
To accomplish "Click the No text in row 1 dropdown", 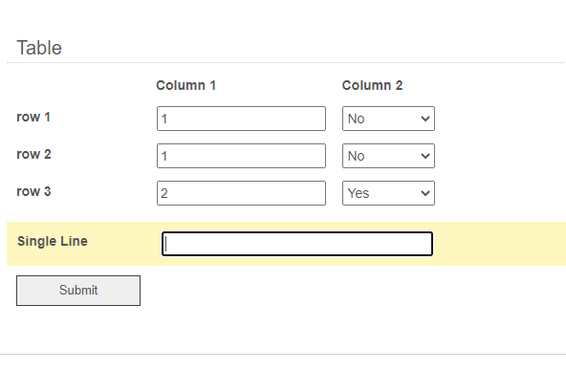I will tap(357, 119).
